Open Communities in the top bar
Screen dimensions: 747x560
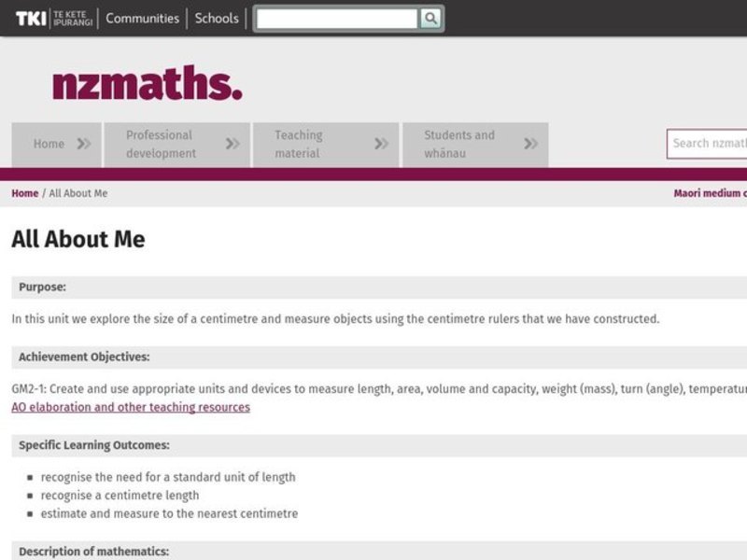142,18
